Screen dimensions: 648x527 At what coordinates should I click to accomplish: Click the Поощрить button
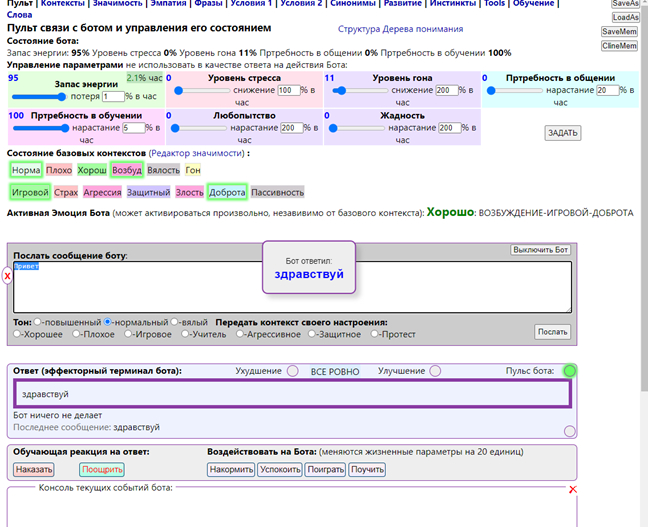(102, 470)
